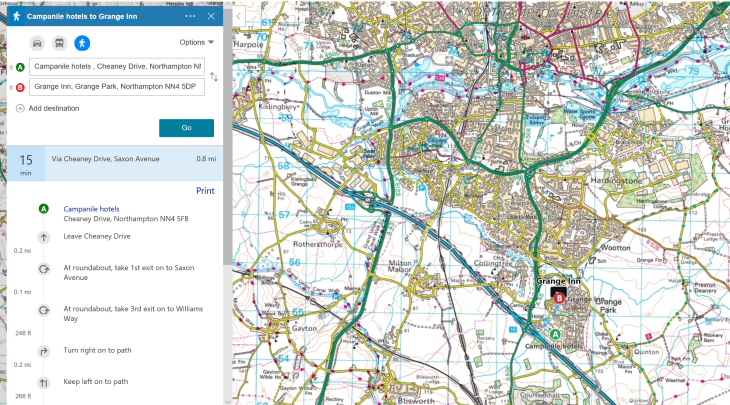Viewport: 730px width, 405px height.
Task: Click the Leave Cheaney Drive straight-arrow icon
Action: pyautogui.click(x=44, y=237)
